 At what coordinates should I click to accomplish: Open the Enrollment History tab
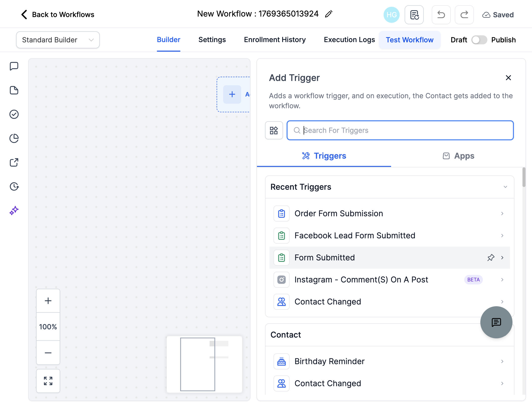(275, 40)
